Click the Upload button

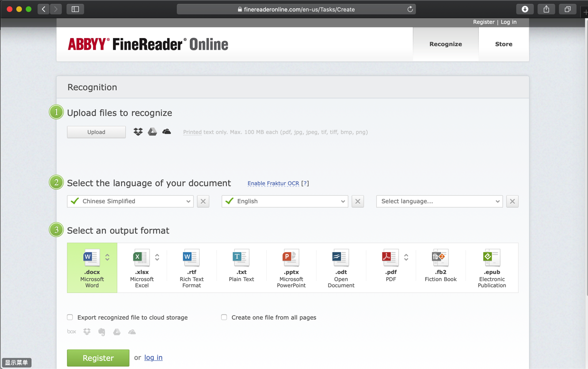tap(96, 132)
